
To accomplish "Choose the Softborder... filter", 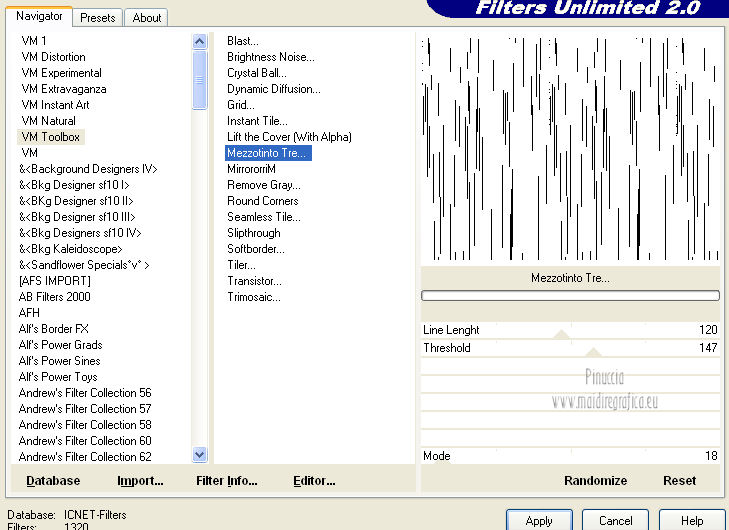I will (x=256, y=249).
